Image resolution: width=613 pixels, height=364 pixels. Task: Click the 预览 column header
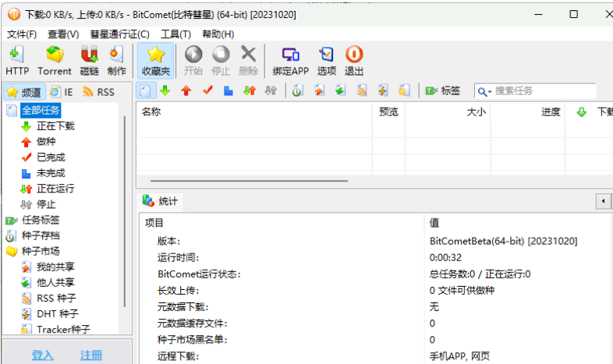(388, 112)
